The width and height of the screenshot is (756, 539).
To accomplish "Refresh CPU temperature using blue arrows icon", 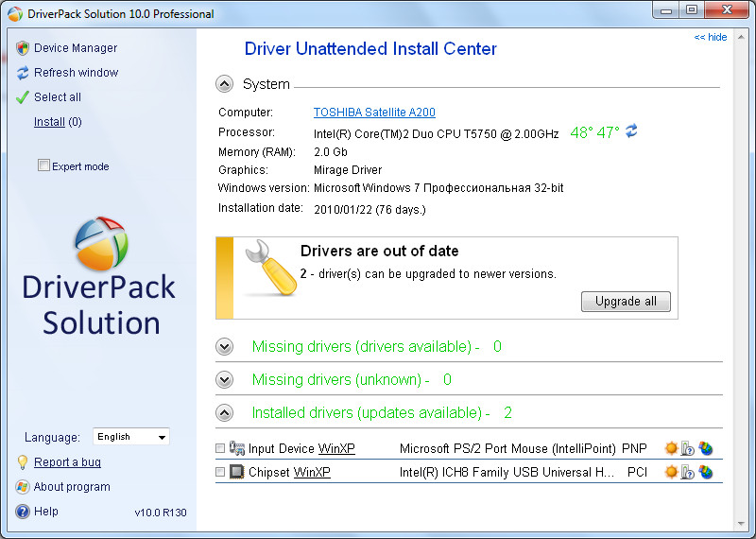I will tap(631, 131).
